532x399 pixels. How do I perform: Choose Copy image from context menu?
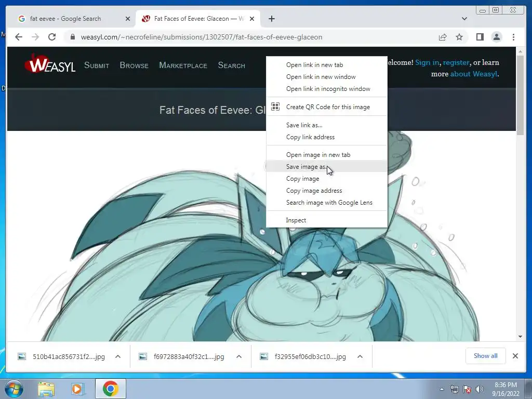(x=326, y=179)
